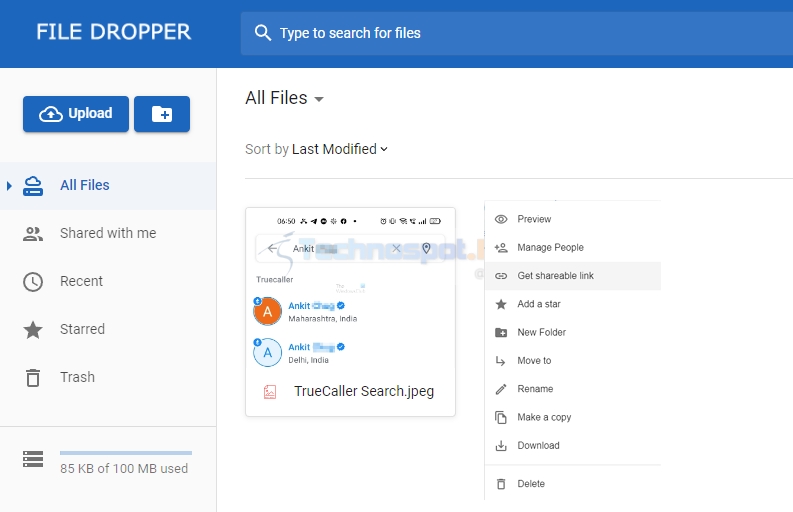The width and height of the screenshot is (793, 512).
Task: Click the 85 KB of 100 MB used text
Action: click(x=124, y=469)
